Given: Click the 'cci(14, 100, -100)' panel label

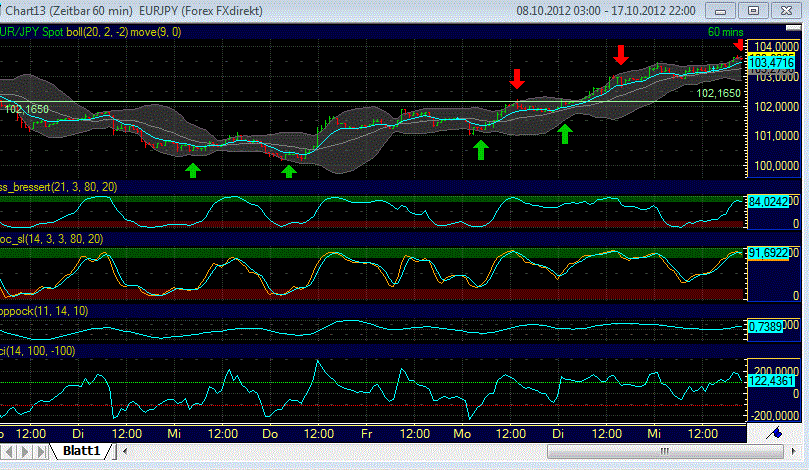Looking at the screenshot, I should pos(38,351).
